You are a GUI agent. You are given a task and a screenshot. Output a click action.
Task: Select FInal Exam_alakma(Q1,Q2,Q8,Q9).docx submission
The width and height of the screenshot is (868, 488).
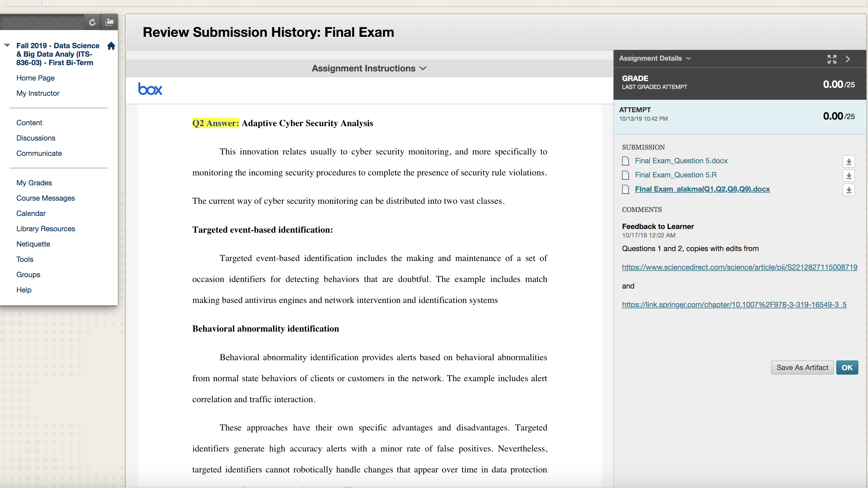(702, 189)
